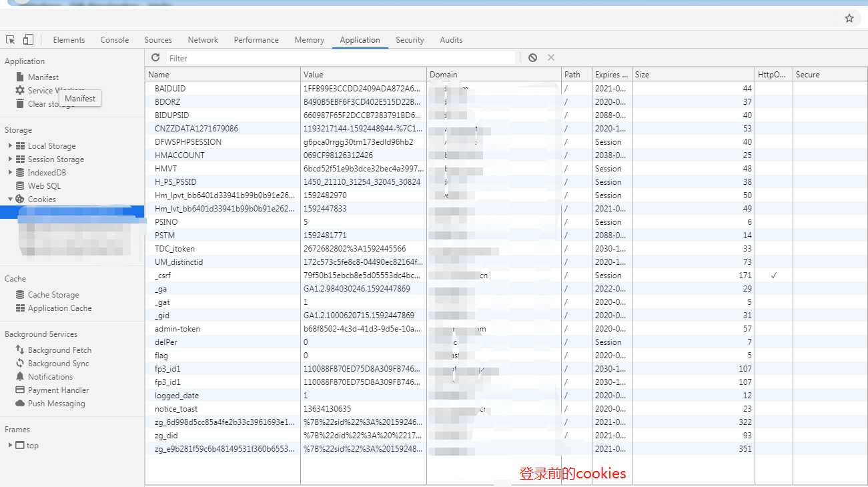This screenshot has height=487, width=868.
Task: Expand the Session Storage tree node
Action: [10, 159]
